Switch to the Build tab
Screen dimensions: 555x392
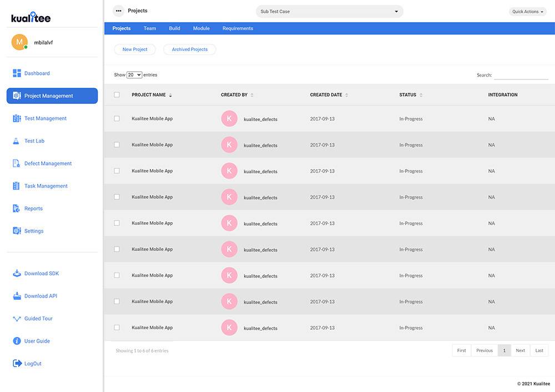click(174, 28)
